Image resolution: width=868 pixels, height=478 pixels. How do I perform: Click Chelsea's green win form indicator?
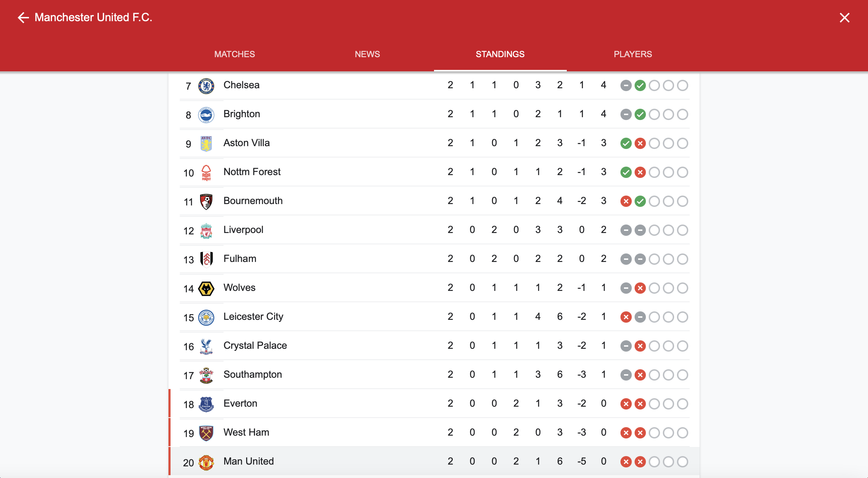pos(640,85)
